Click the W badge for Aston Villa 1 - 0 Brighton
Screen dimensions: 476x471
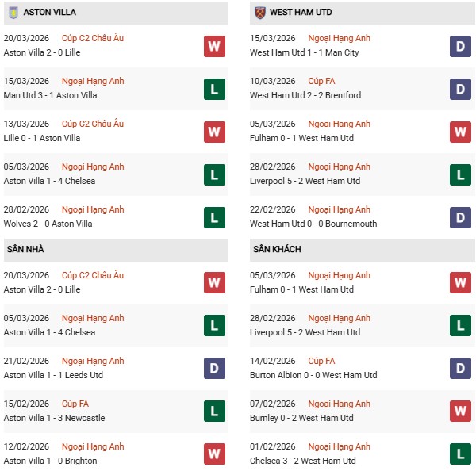(214, 454)
